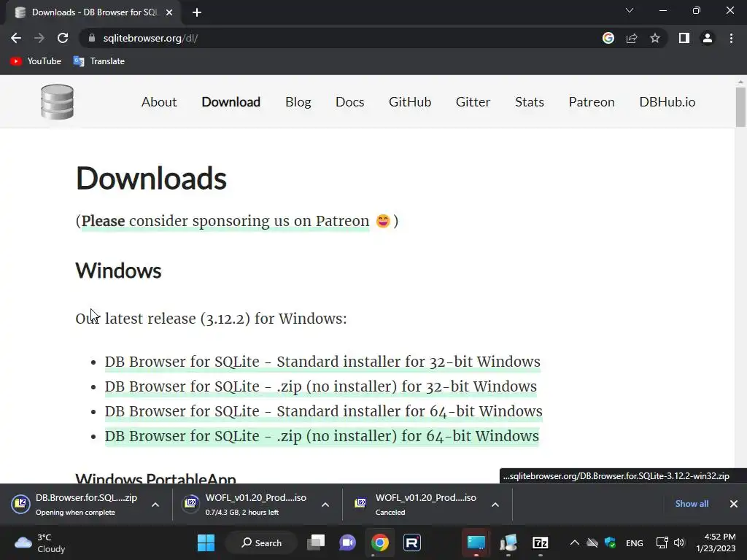747x560 pixels.
Task: Click Show all downloads
Action: 692,504
